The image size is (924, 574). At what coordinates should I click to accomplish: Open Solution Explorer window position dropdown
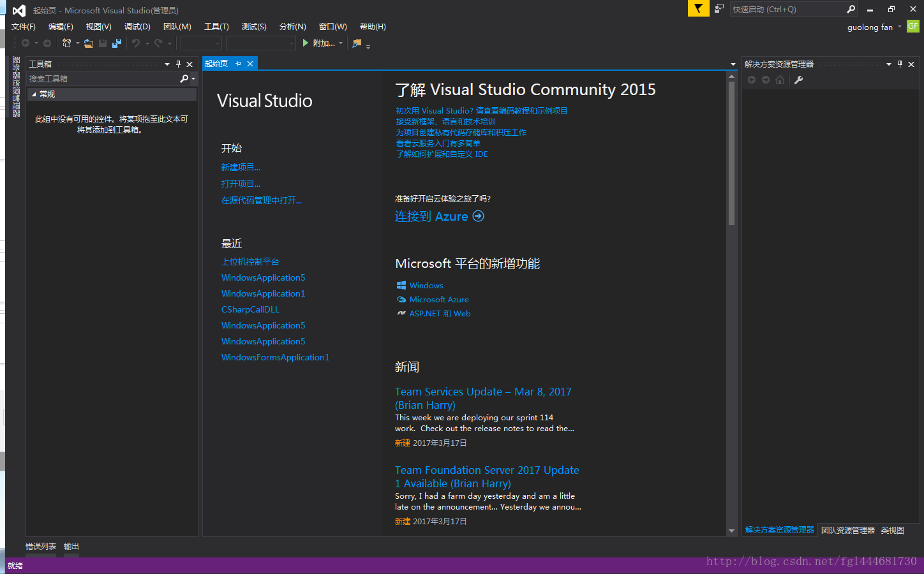(888, 64)
